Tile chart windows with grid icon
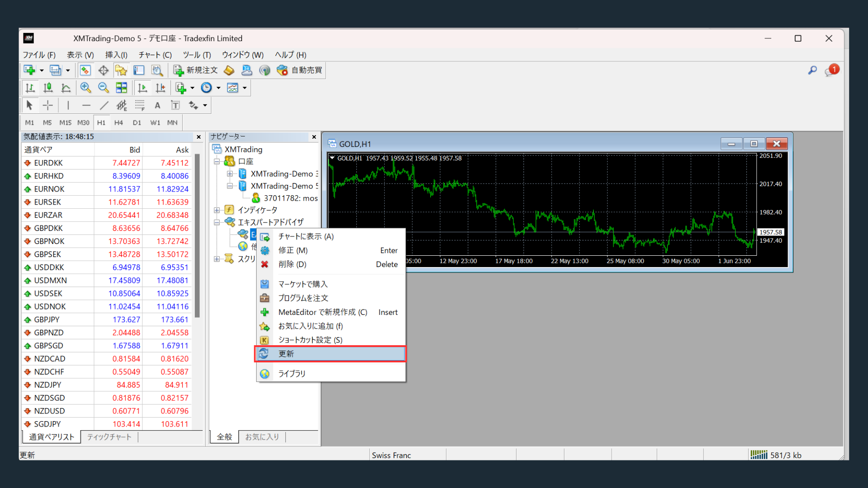 click(122, 88)
